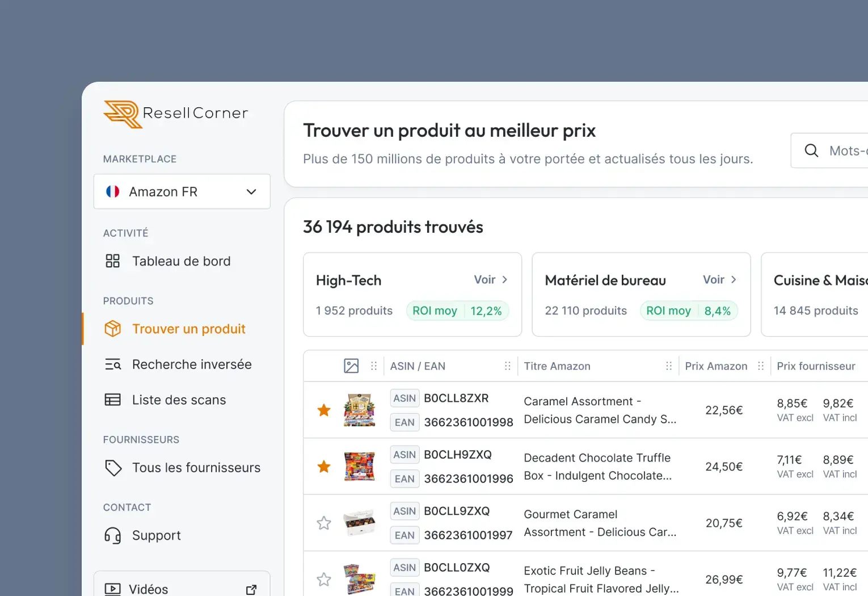The image size is (868, 596).
Task: Click the ROI moy 12,2% badge
Action: pyautogui.click(x=457, y=311)
